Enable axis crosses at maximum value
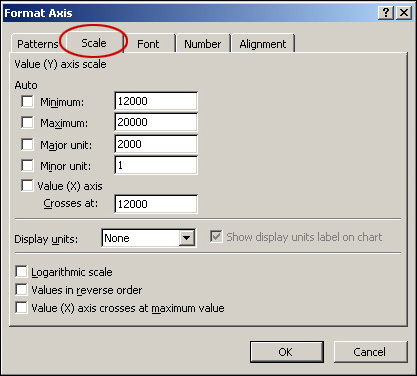This screenshot has width=417, height=376. pyautogui.click(x=21, y=308)
